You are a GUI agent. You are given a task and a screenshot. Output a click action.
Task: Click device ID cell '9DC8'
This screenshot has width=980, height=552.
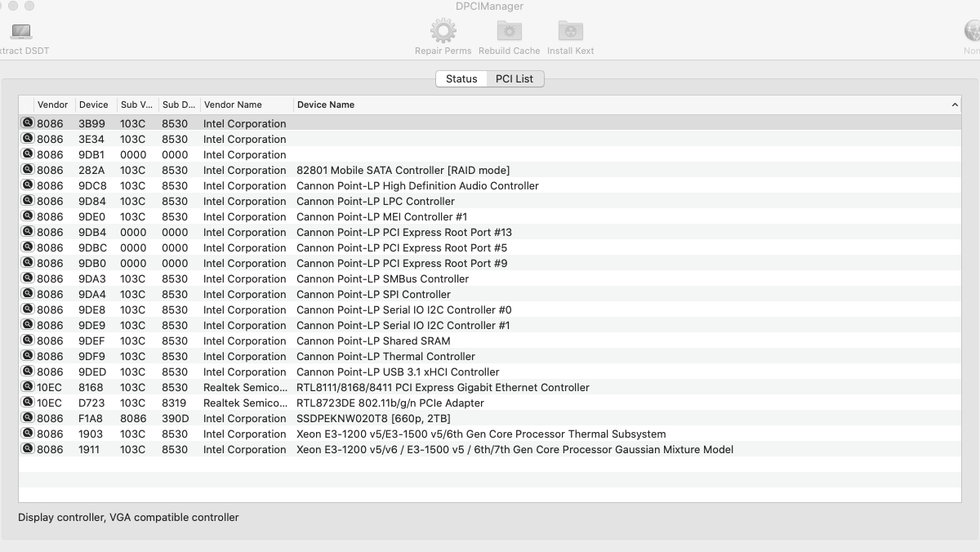click(92, 185)
